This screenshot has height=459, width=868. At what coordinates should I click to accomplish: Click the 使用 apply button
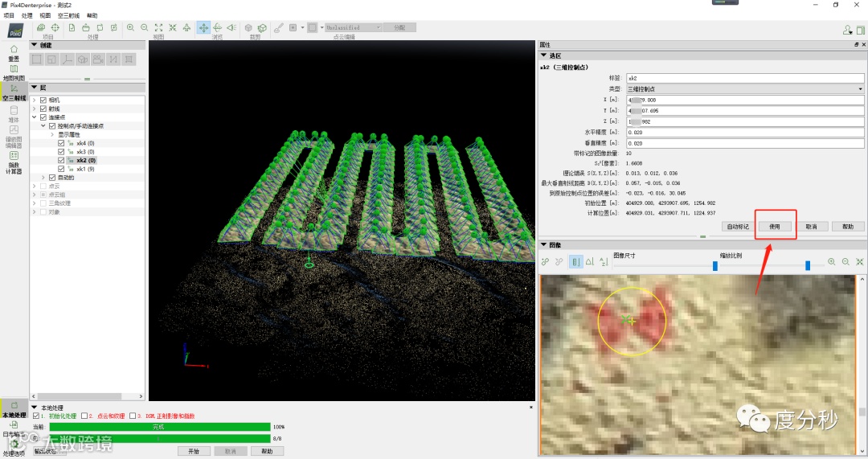click(x=775, y=227)
